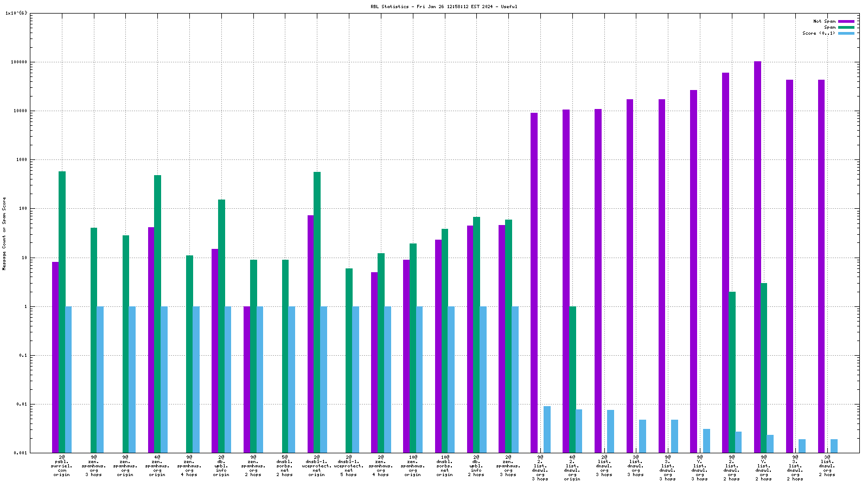Click the purple Not Spam legend swatch
Screen dimensions: 868x488
tap(846, 21)
